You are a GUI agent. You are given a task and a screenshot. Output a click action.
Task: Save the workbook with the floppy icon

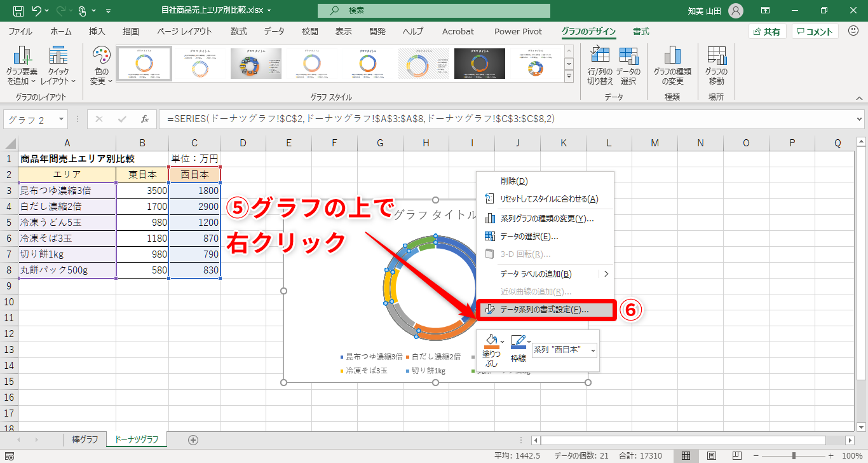18,11
